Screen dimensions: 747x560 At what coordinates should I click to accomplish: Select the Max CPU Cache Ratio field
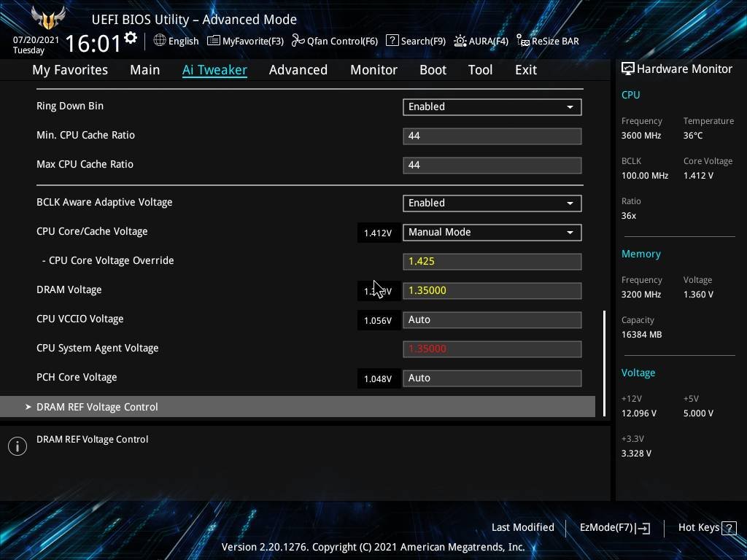(x=492, y=165)
